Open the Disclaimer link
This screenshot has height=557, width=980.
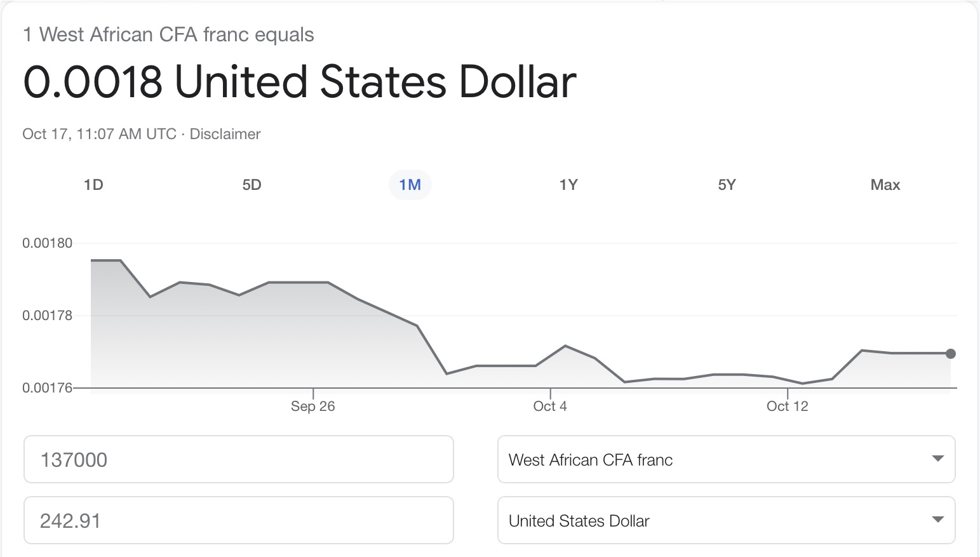point(225,134)
